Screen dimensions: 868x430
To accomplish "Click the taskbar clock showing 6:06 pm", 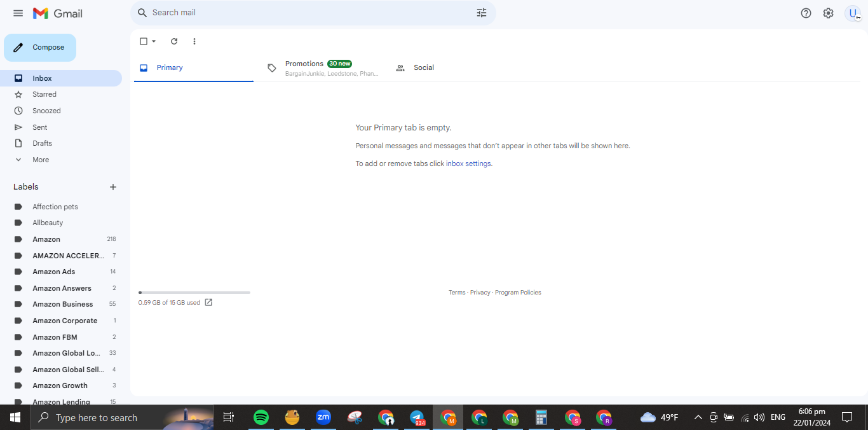I will pos(811,417).
